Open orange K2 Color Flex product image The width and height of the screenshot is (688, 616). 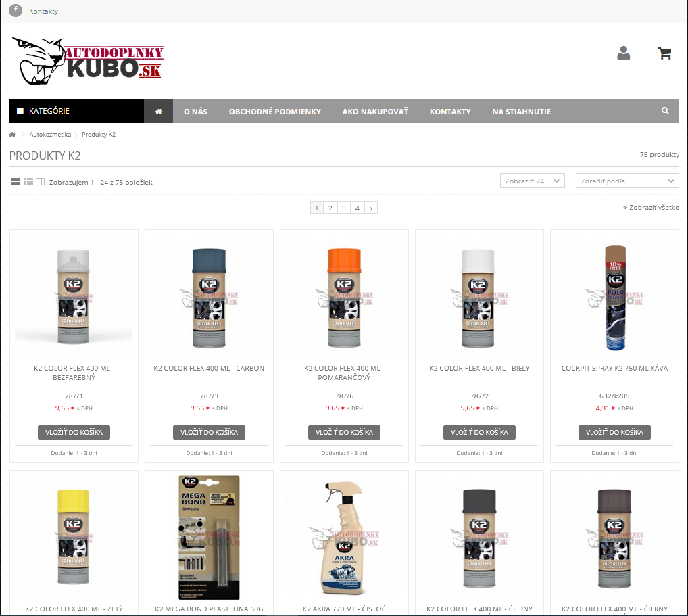click(344, 297)
